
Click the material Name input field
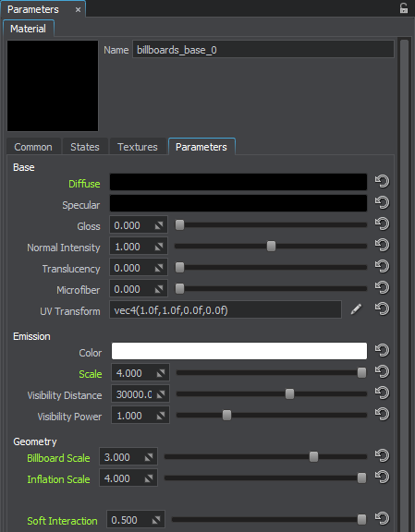tap(263, 50)
